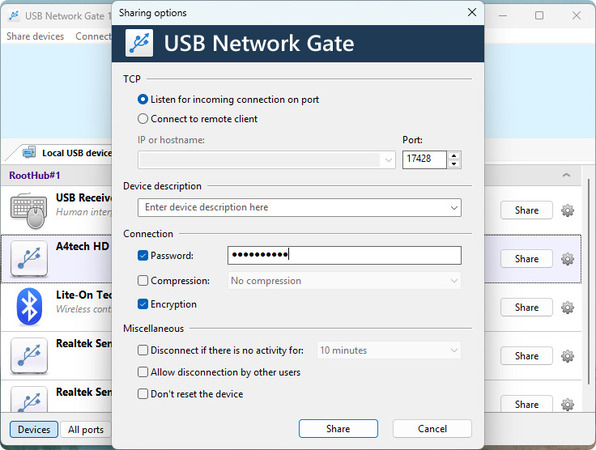
Task: Share the Lite-On device
Action: click(526, 307)
